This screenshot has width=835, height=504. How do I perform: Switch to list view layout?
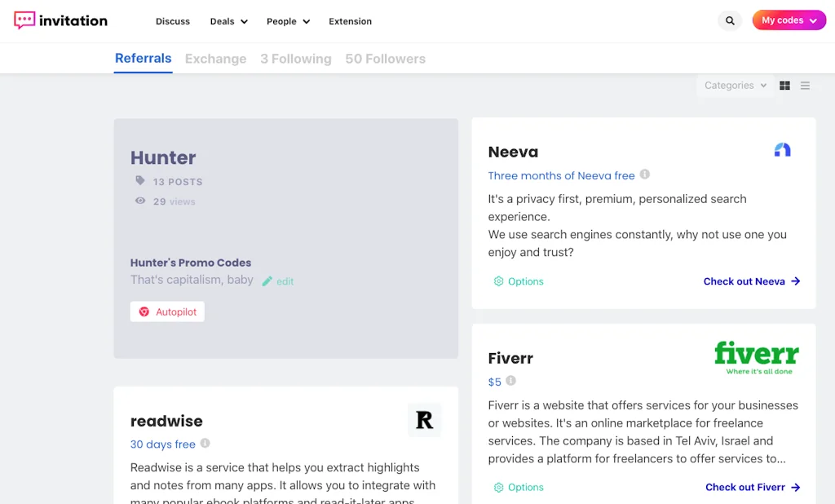pos(805,86)
